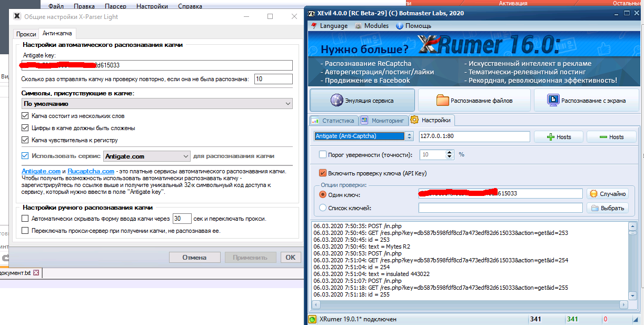Open the Rucaptcha.com link
This screenshot has width=644, height=325.
[91, 171]
